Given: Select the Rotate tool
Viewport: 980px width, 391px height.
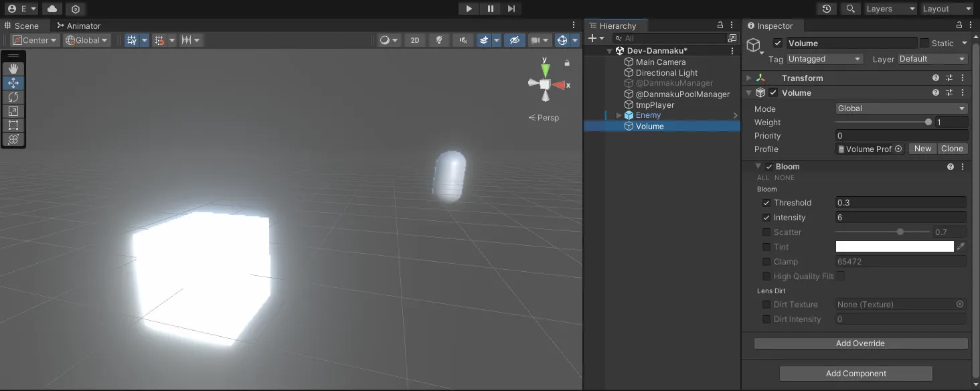Looking at the screenshot, I should pyautogui.click(x=13, y=97).
